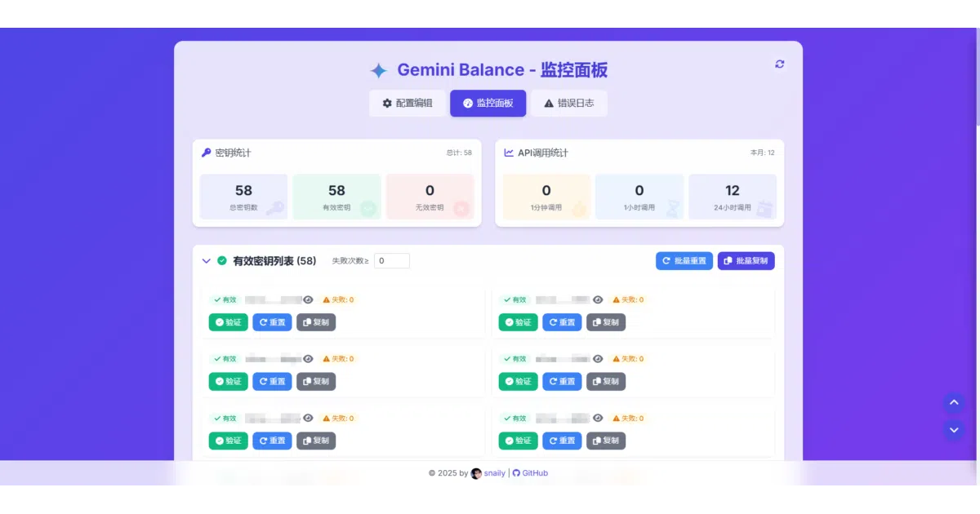Click the scroll-to-top floating arrow button
Screen dimensions: 980x514
[x=953, y=402]
